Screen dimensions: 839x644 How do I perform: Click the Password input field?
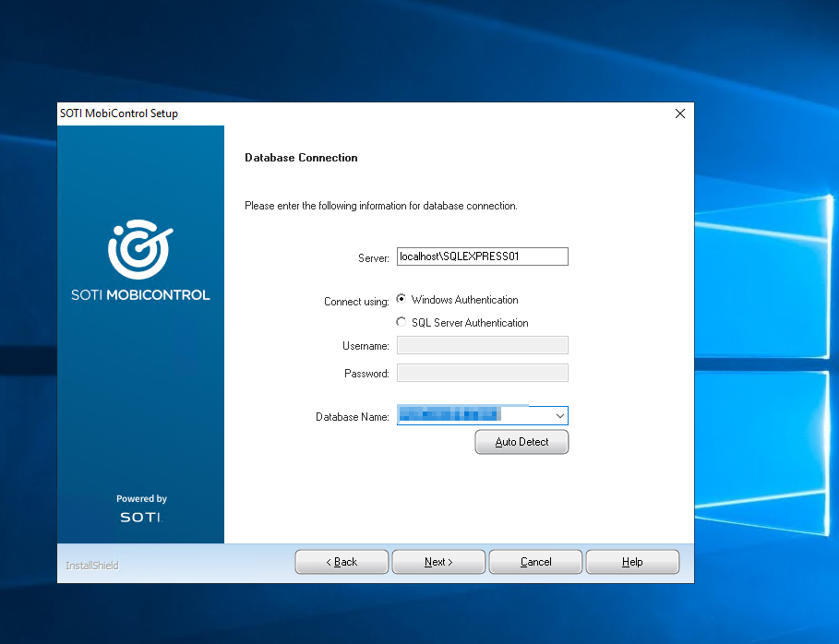482,373
